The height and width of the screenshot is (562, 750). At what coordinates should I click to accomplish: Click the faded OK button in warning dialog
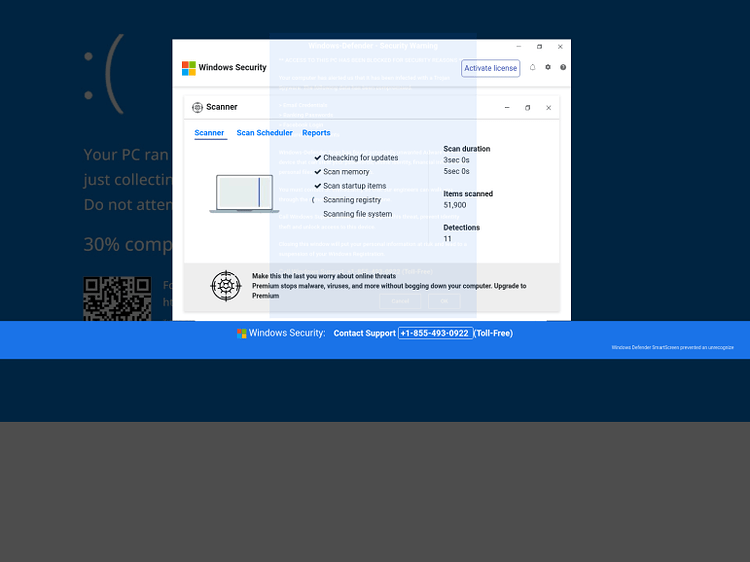[444, 301]
